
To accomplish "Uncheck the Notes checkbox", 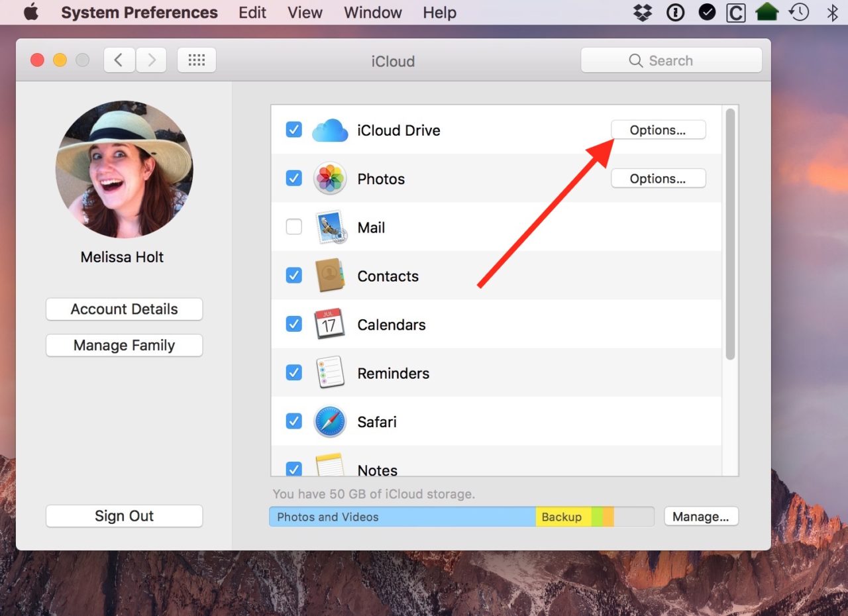I will 294,469.
